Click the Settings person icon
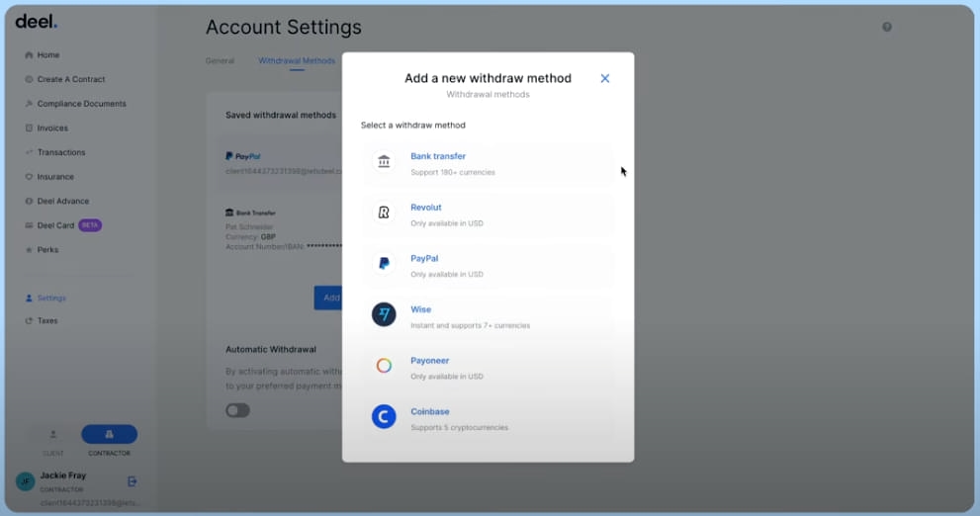This screenshot has height=516, width=980. pyautogui.click(x=29, y=298)
